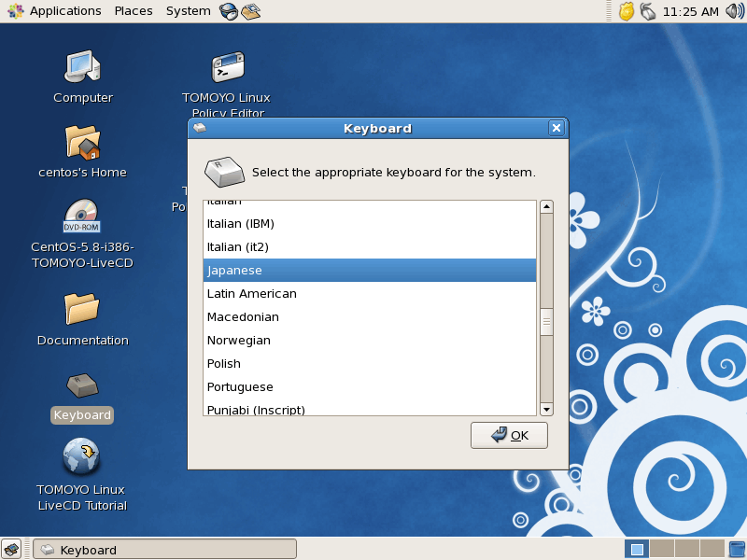Click the volume speaker icon in panel
Viewport: 747px width, 560px height.
(735, 11)
